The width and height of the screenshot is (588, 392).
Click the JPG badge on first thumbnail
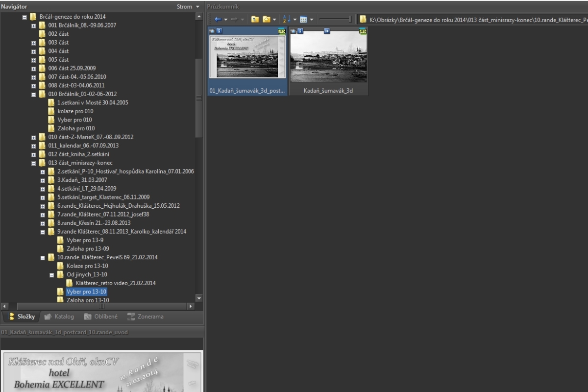[x=282, y=31]
